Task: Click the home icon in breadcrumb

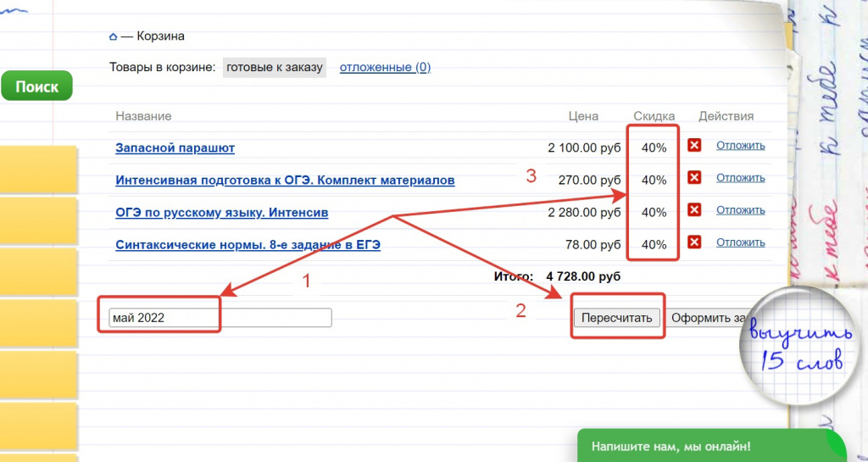Action: (113, 37)
